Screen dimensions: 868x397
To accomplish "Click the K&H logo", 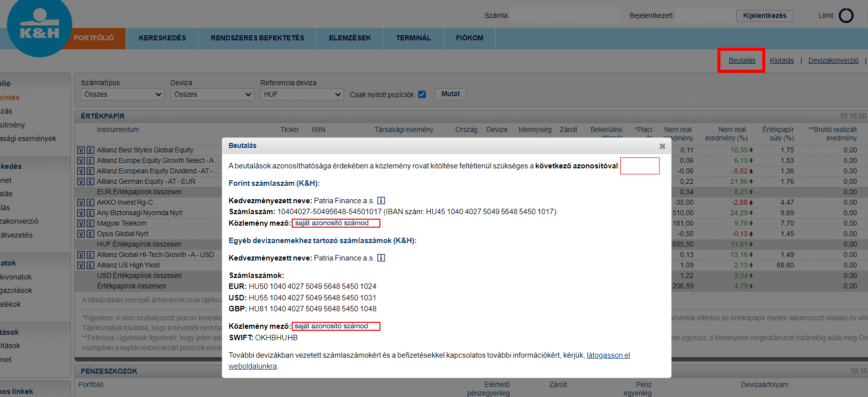I will 39,26.
